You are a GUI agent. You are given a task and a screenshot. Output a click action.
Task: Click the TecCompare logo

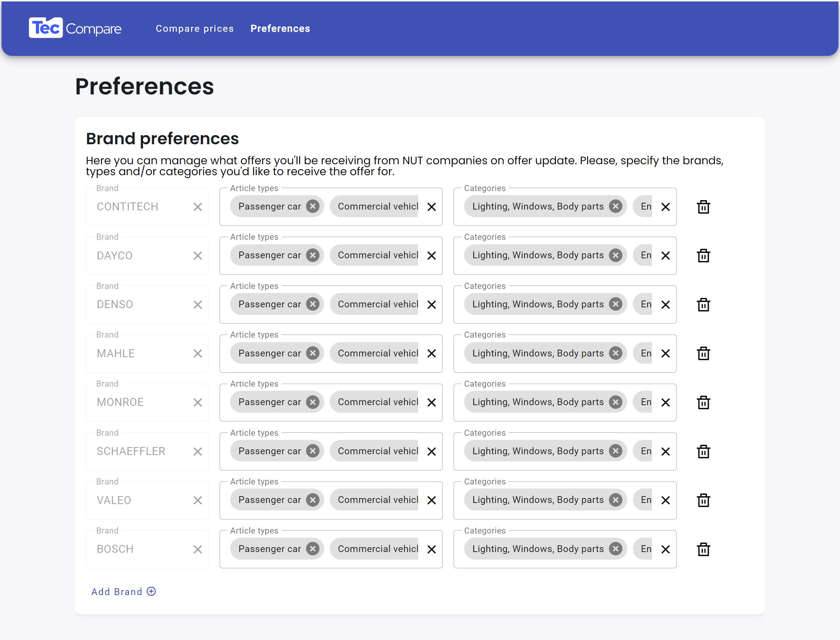tap(75, 28)
